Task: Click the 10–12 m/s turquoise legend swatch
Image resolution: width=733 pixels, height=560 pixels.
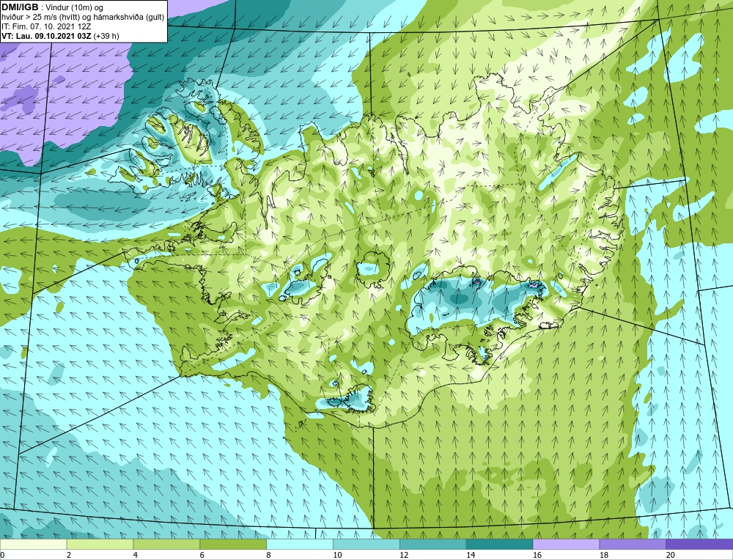Action: click(x=366, y=544)
